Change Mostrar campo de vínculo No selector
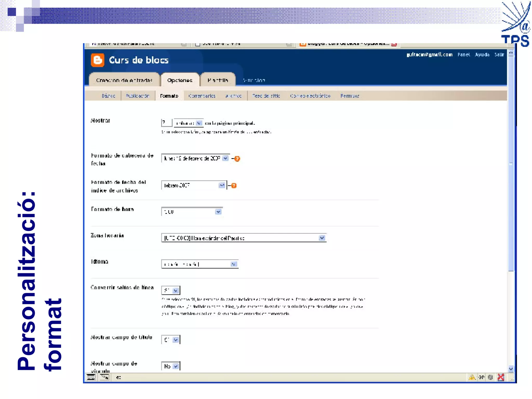The width and height of the screenshot is (532, 399). [176, 366]
